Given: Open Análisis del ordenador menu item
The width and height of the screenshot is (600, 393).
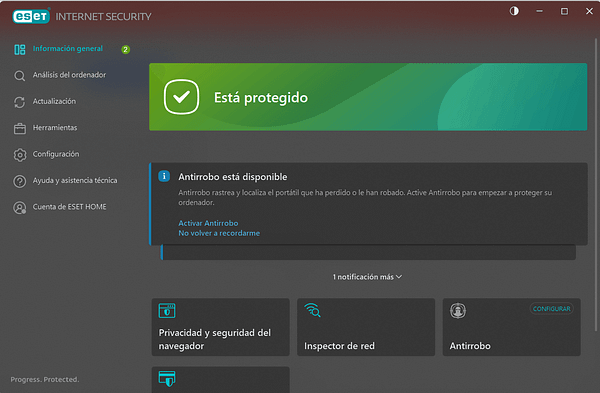Looking at the screenshot, I should 69,75.
